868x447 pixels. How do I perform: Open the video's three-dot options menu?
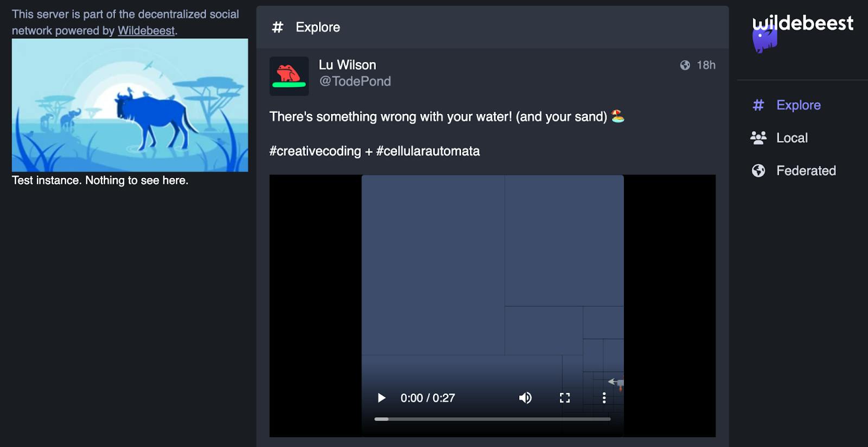coord(604,398)
